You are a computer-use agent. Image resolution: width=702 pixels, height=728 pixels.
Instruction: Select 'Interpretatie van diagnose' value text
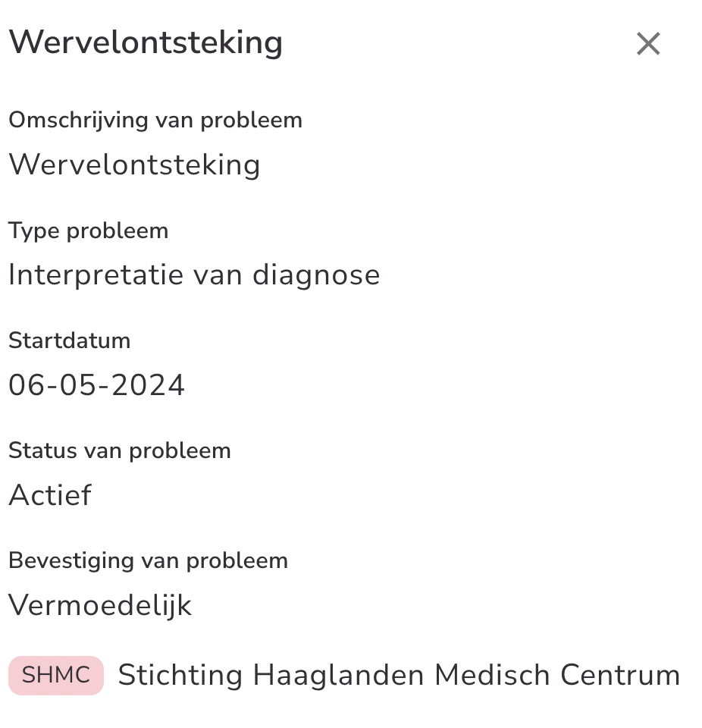click(194, 275)
